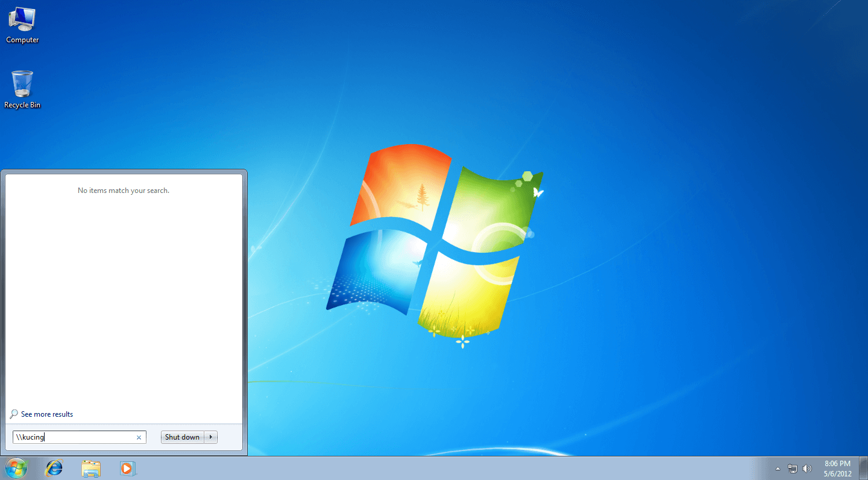Select the Recycle Bin desktop icon
The height and width of the screenshot is (480, 868).
click(x=22, y=90)
